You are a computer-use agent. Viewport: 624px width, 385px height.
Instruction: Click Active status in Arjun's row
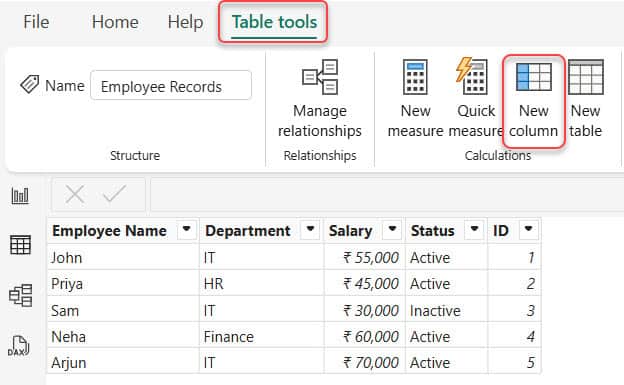(447, 362)
